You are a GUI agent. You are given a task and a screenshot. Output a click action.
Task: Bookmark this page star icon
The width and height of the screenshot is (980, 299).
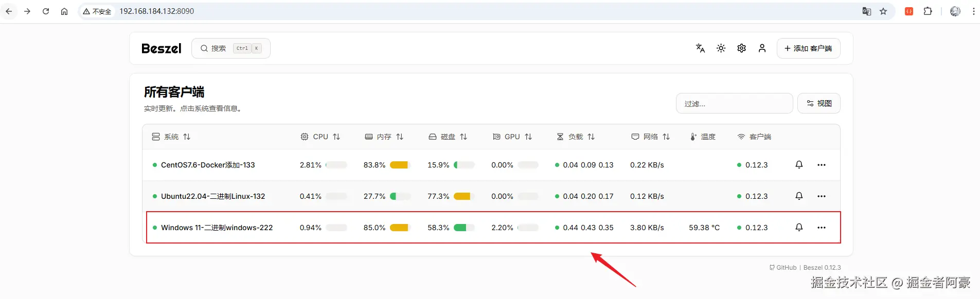(883, 11)
